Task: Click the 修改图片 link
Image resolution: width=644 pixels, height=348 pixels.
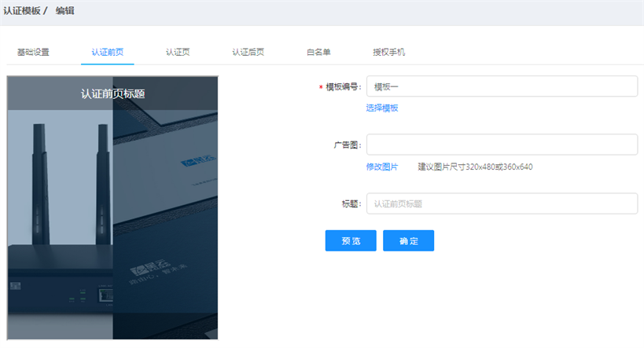Action: click(x=382, y=167)
